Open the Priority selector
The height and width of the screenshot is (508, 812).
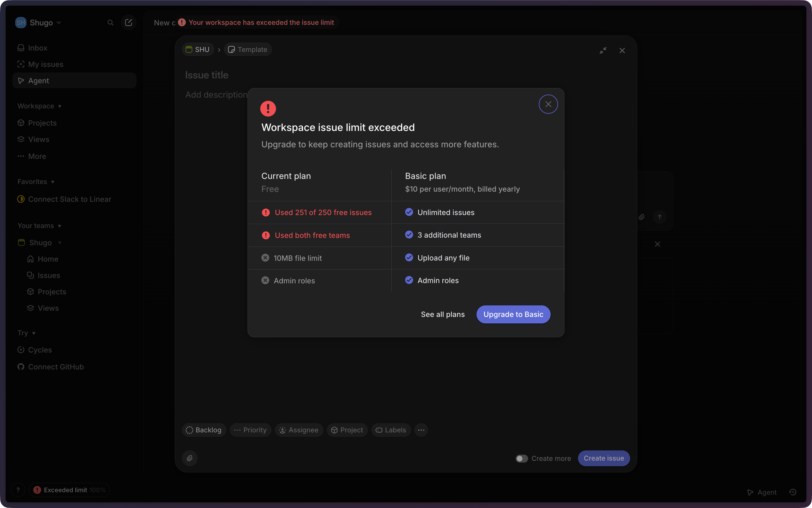point(250,430)
